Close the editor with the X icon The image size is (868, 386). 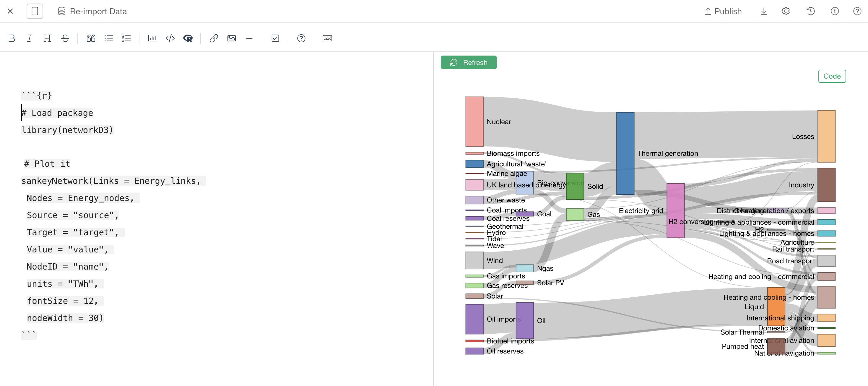[x=10, y=11]
